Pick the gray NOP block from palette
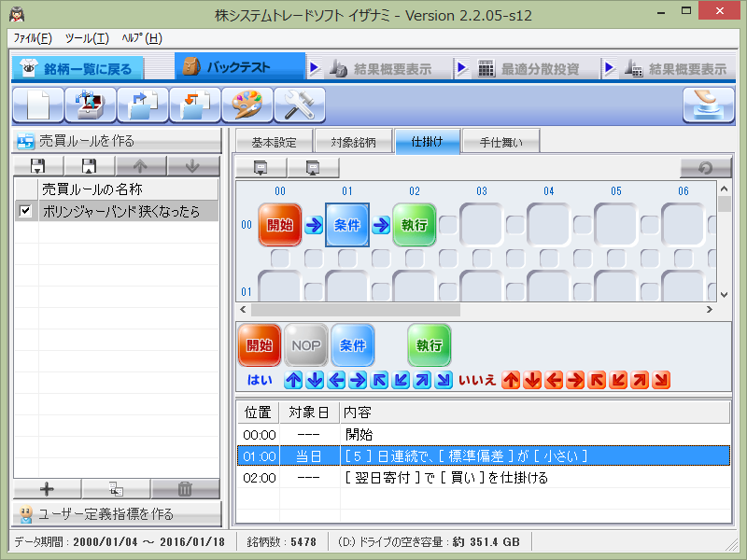The image size is (747, 560). coord(306,345)
